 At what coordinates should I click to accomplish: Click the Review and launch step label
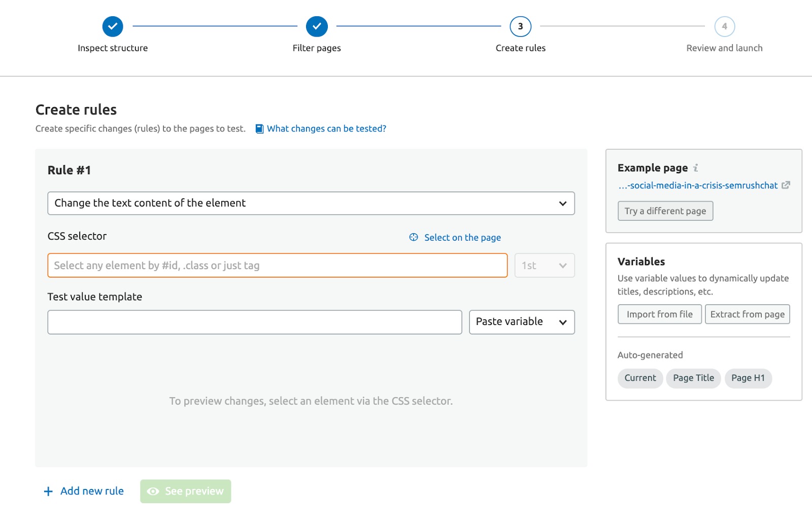pyautogui.click(x=725, y=48)
